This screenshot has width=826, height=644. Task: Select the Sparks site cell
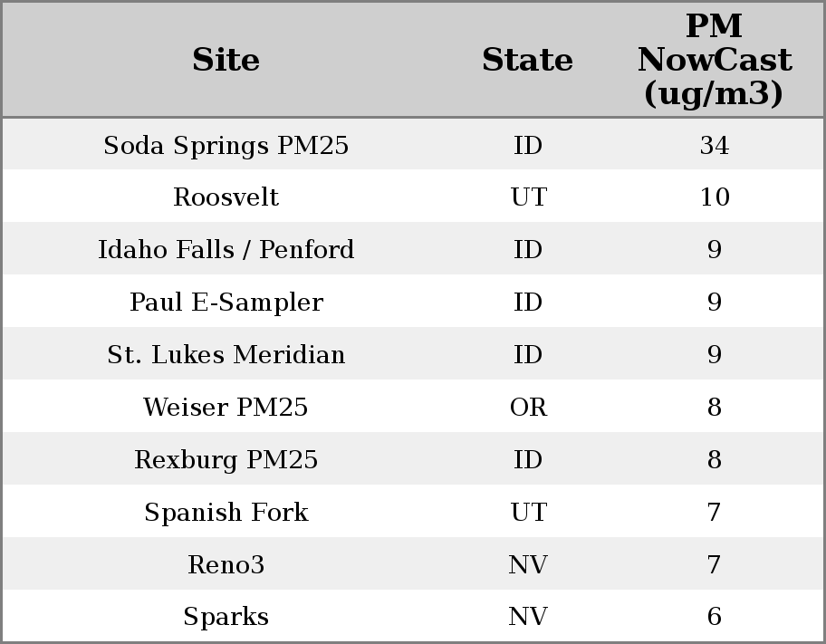pyautogui.click(x=226, y=617)
